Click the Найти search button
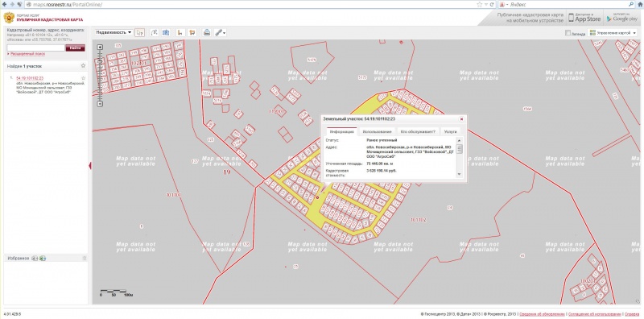The width and height of the screenshot is (644, 319). click(75, 48)
